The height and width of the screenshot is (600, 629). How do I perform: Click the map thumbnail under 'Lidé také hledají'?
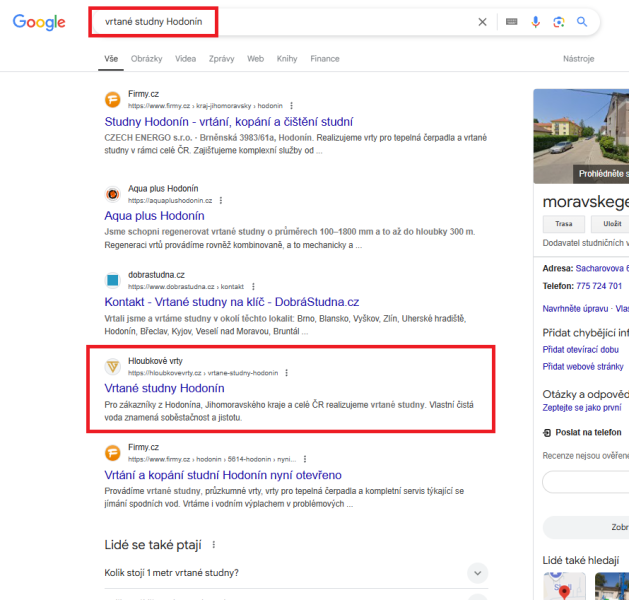564,586
